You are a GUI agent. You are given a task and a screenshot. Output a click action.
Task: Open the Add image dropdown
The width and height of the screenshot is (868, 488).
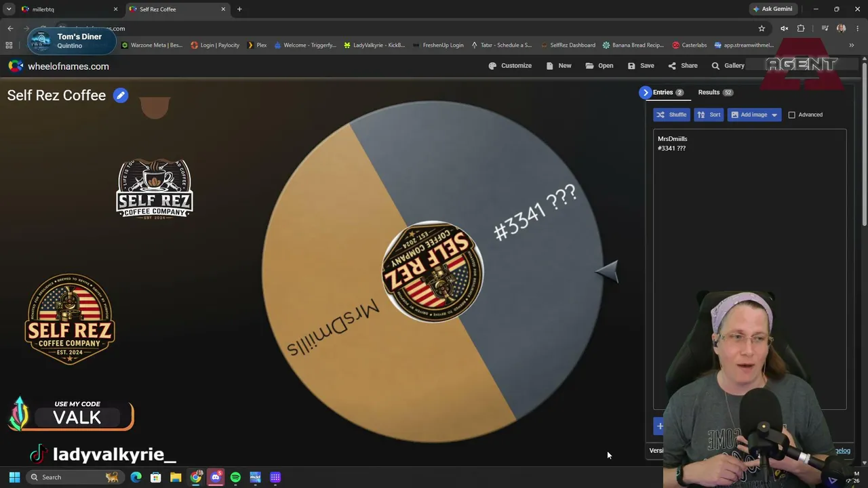click(754, 115)
